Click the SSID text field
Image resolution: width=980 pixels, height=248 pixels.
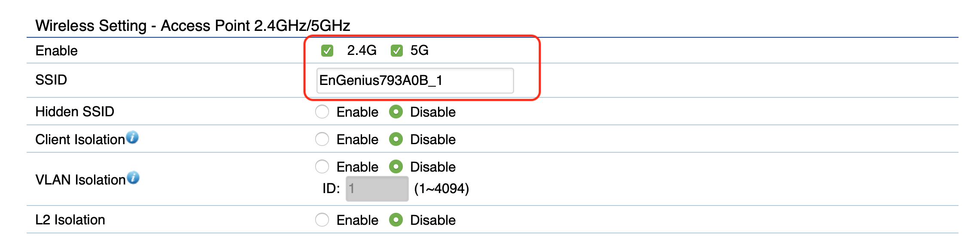[415, 80]
